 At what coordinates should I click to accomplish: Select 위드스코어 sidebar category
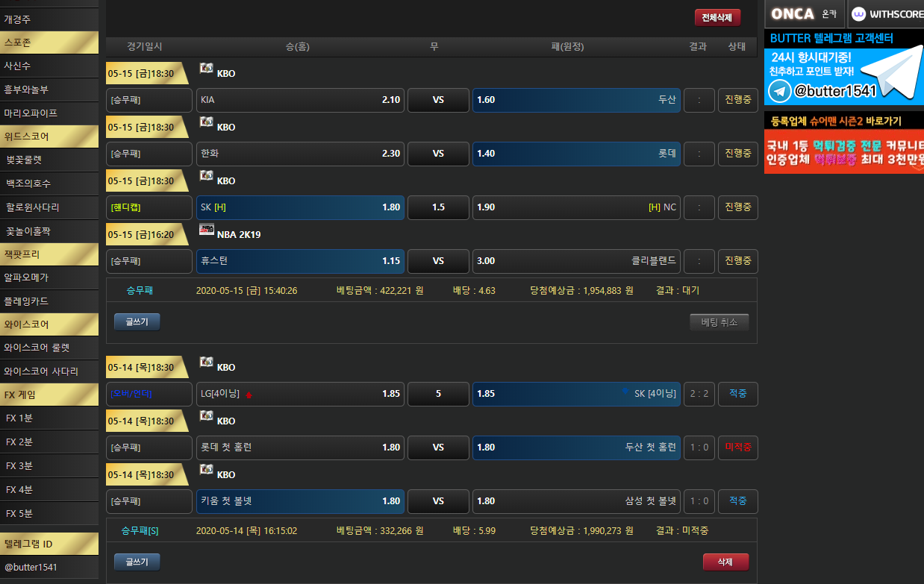[49, 136]
